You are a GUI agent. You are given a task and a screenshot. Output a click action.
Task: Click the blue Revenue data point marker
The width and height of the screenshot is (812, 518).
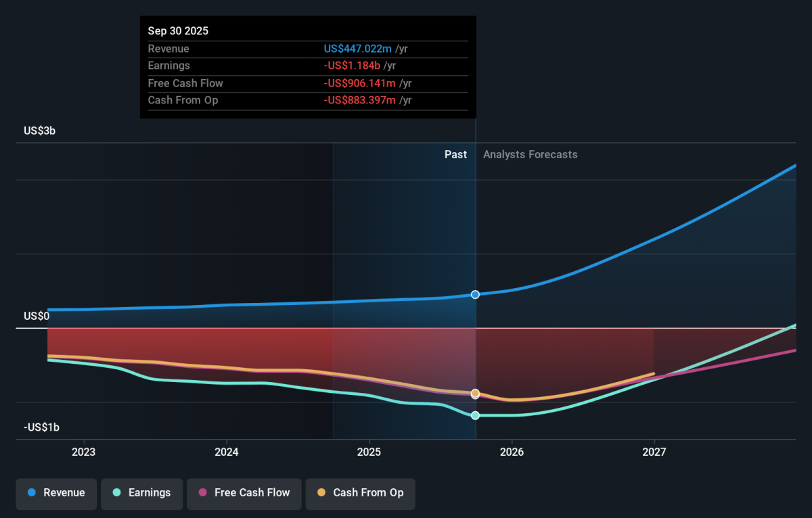pyautogui.click(x=475, y=295)
